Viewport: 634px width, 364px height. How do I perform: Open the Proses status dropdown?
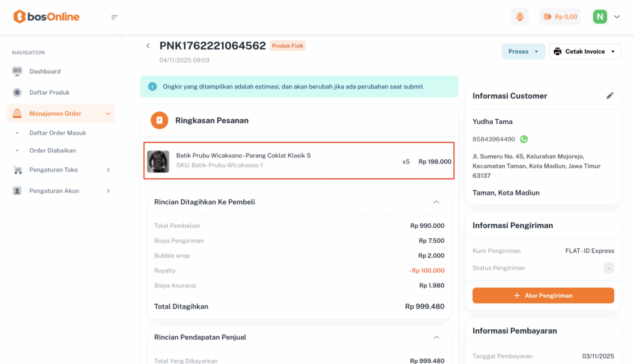click(x=523, y=51)
